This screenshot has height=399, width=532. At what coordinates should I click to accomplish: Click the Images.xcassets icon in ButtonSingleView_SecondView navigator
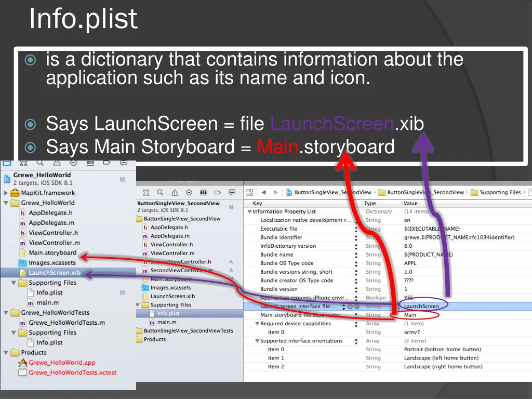click(145, 288)
